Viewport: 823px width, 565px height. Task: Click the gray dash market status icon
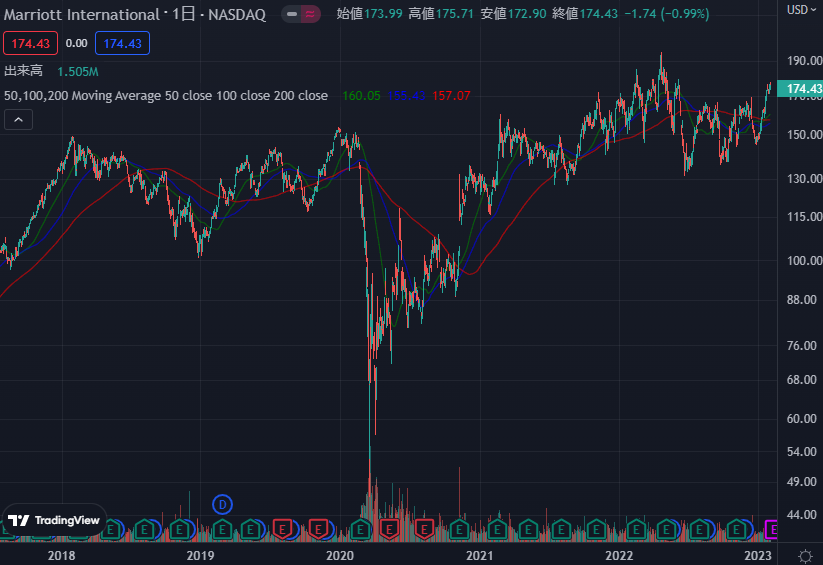(292, 14)
